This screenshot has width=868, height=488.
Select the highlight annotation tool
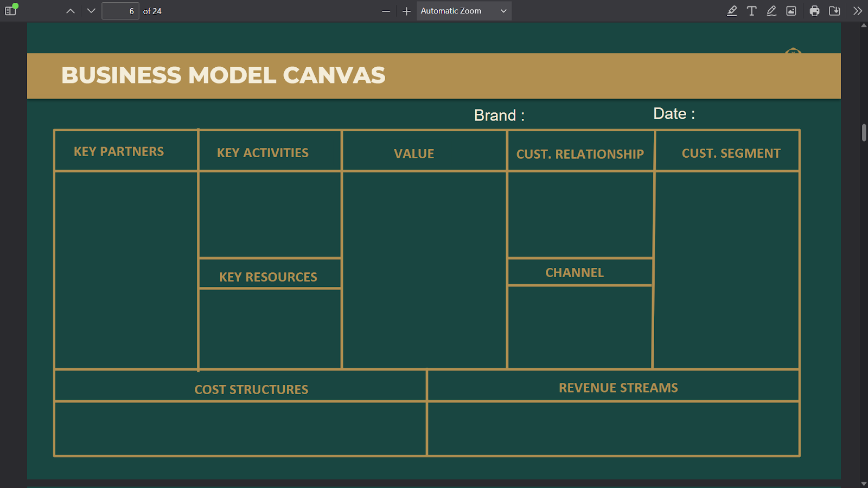pyautogui.click(x=732, y=11)
